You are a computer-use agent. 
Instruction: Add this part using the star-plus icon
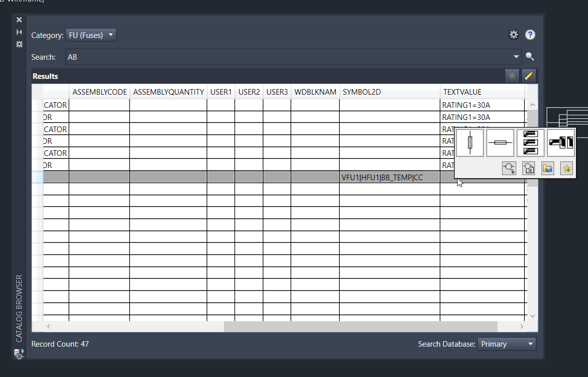(x=567, y=168)
